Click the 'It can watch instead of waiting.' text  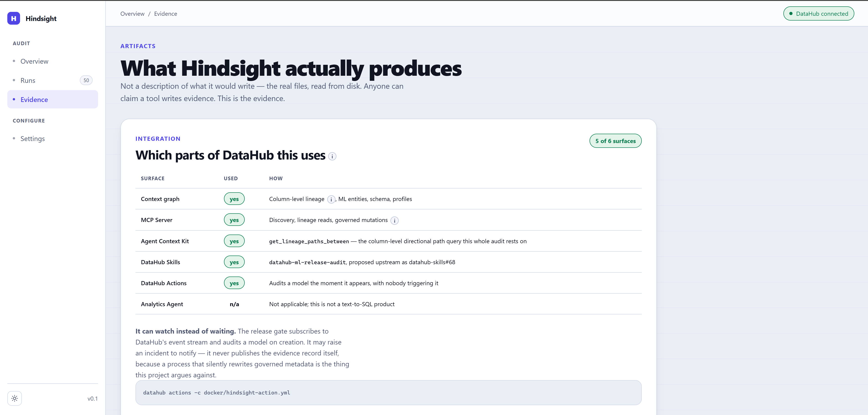[186, 331]
